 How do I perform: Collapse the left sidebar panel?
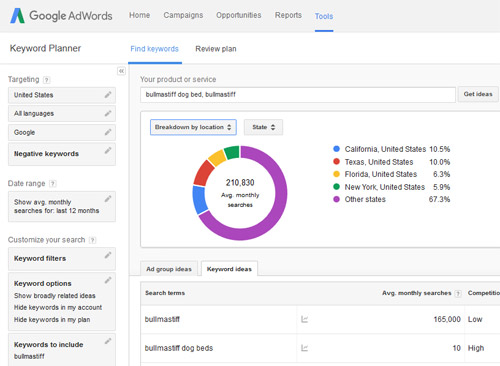[121, 71]
